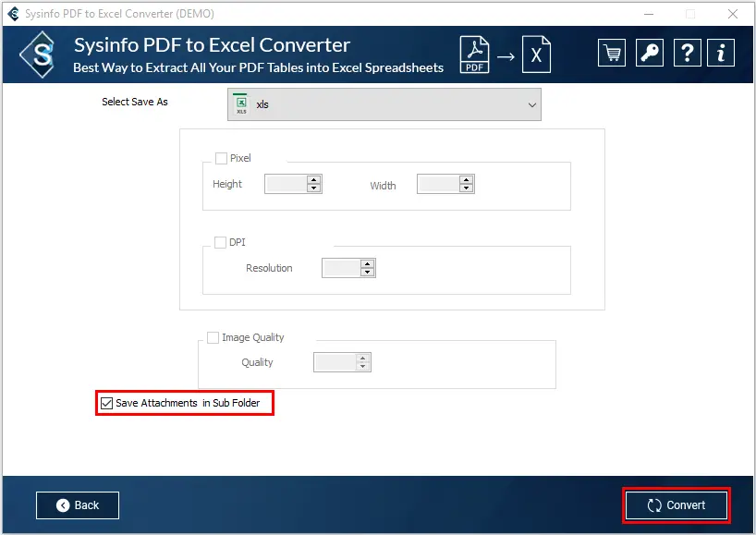Decrease the Width spinner value
The image size is (756, 535).
pyautogui.click(x=466, y=188)
